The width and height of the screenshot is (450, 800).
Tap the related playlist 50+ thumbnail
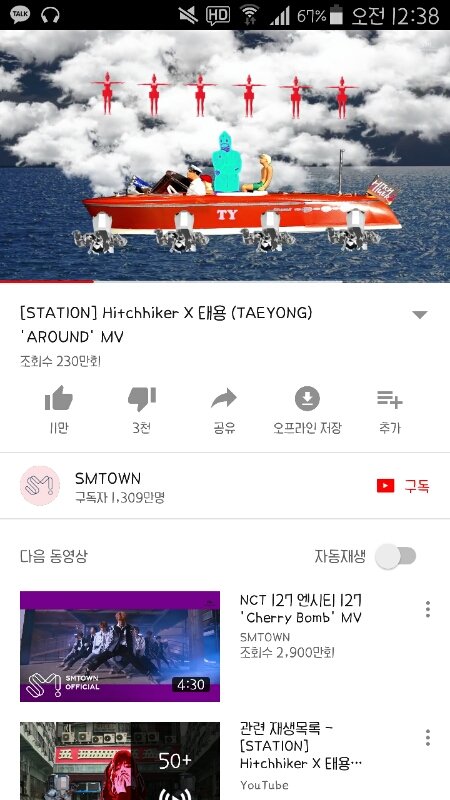click(120, 761)
